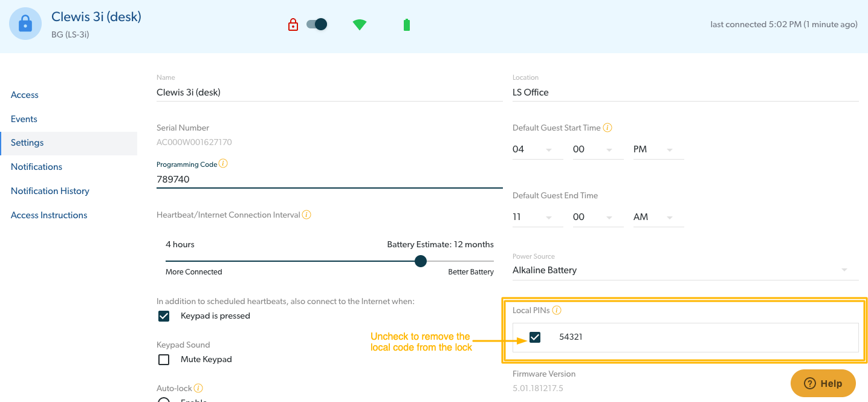This screenshot has width=868, height=402.
Task: Open the guest end time AM/PM dropdown
Action: (x=658, y=217)
